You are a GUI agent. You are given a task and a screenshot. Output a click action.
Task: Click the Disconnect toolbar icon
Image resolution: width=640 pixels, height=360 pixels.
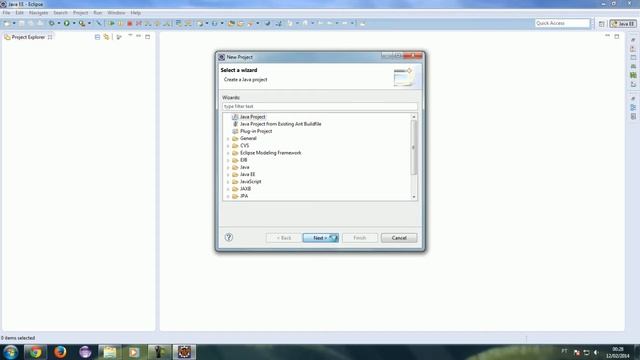pyautogui.click(x=139, y=24)
